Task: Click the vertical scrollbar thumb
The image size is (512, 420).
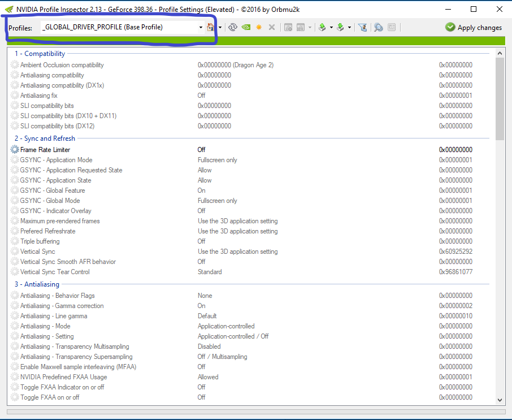Action: 500,99
